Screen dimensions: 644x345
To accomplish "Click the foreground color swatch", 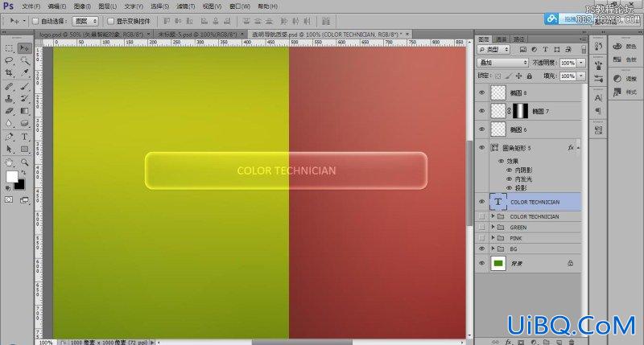I will [11, 176].
